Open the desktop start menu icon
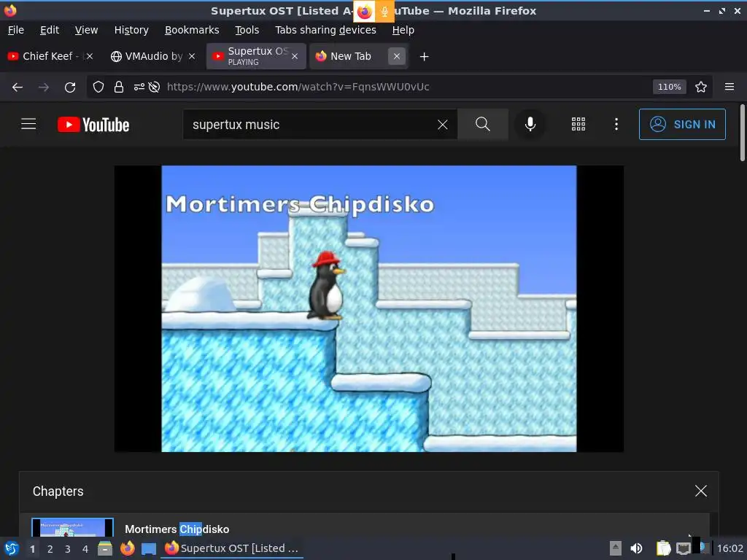747x560 pixels. pos(11,548)
